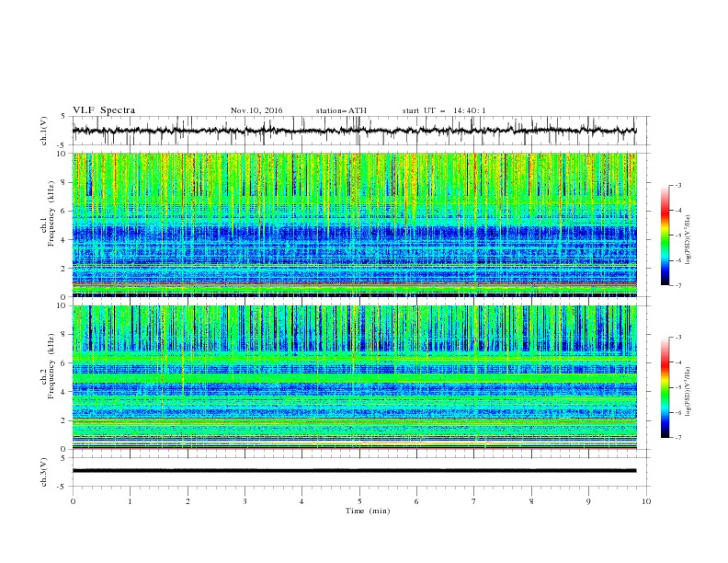Click the time axis tick label "8"

(531, 501)
